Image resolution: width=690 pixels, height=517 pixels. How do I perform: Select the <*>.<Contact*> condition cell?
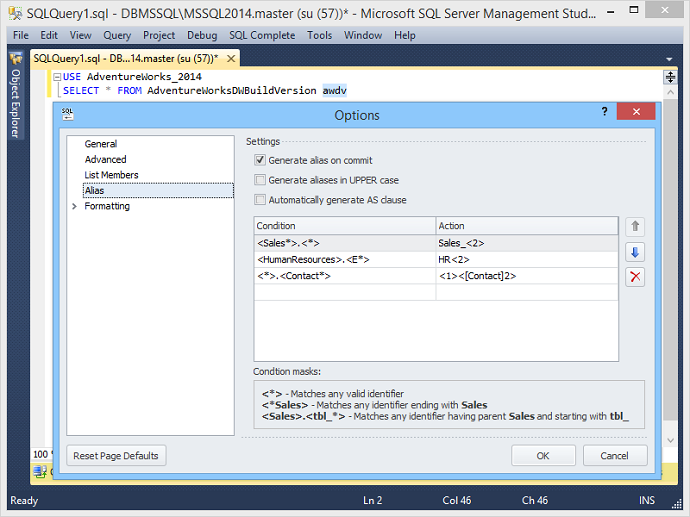pos(345,276)
